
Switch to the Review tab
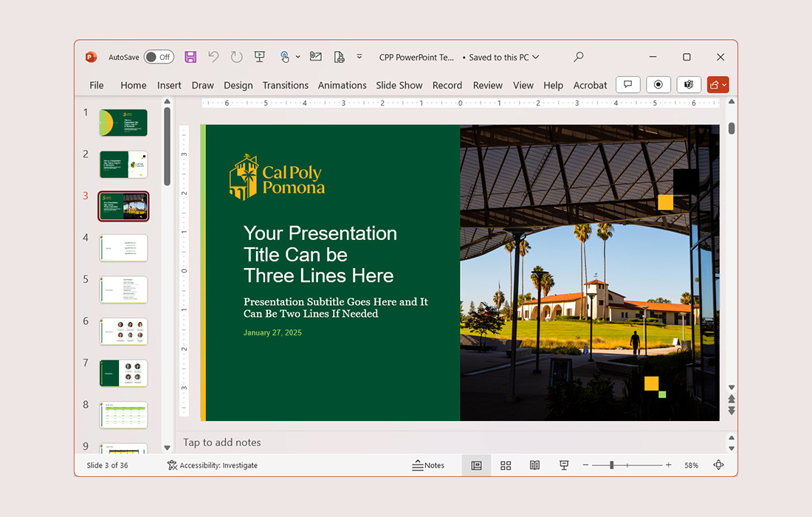487,85
